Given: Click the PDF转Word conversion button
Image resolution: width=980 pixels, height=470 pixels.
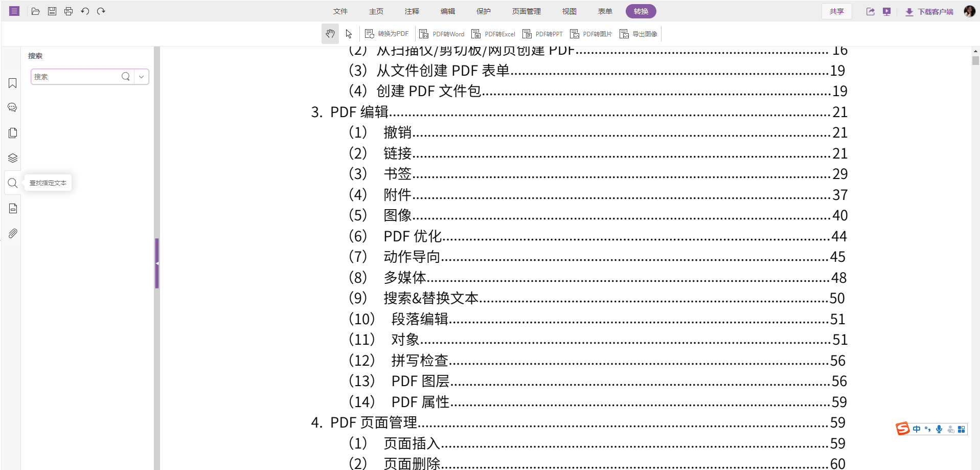Looking at the screenshot, I should (442, 34).
